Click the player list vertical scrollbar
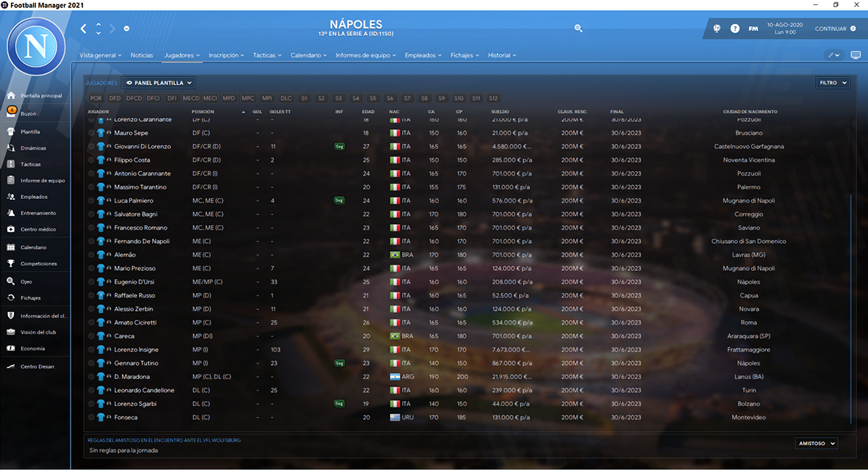Image resolution: width=868 pixels, height=470 pixels. coord(851,308)
